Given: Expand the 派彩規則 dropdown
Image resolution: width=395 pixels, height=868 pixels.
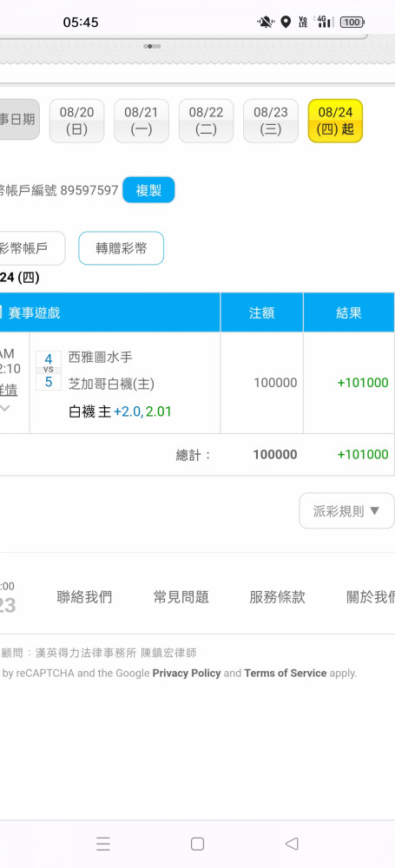Looking at the screenshot, I should [x=346, y=511].
